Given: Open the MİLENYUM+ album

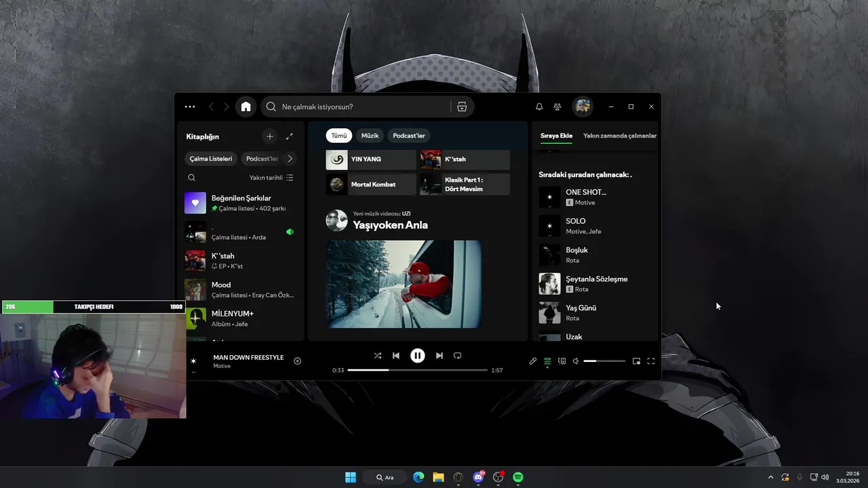Looking at the screenshot, I should pos(241,319).
